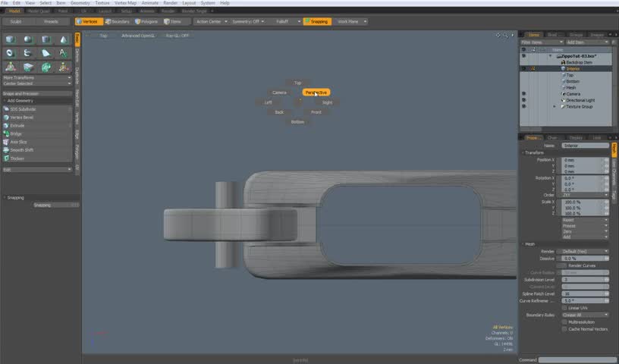
Task: Click the viewport zoom magnifier icon
Action: click(x=505, y=35)
